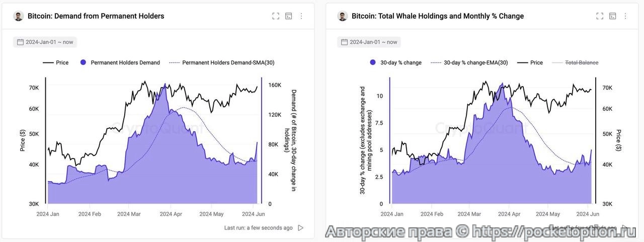Run the Permanent Holders query with play icon

click(x=301, y=228)
